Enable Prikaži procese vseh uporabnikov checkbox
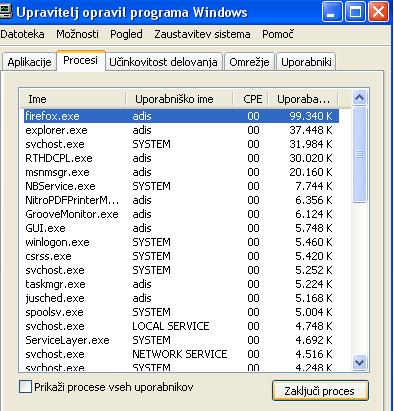Image resolution: width=394 pixels, height=411 pixels. click(25, 387)
